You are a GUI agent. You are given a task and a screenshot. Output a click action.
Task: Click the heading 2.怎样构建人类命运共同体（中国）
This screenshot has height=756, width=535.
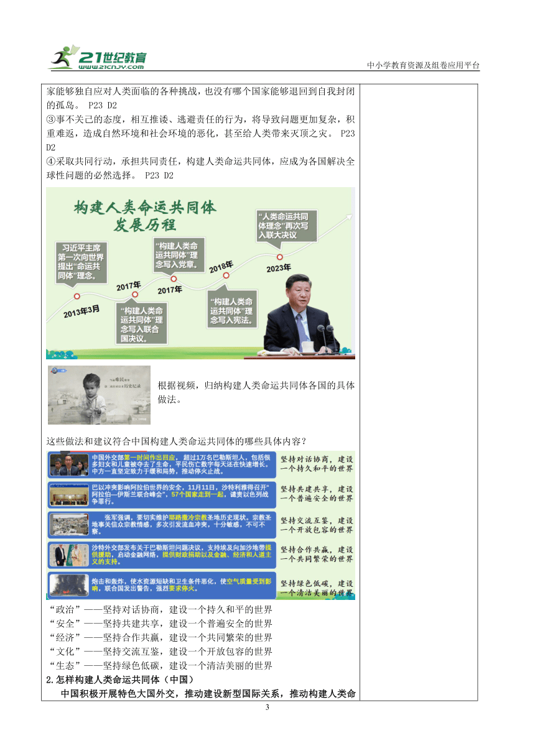(121, 680)
